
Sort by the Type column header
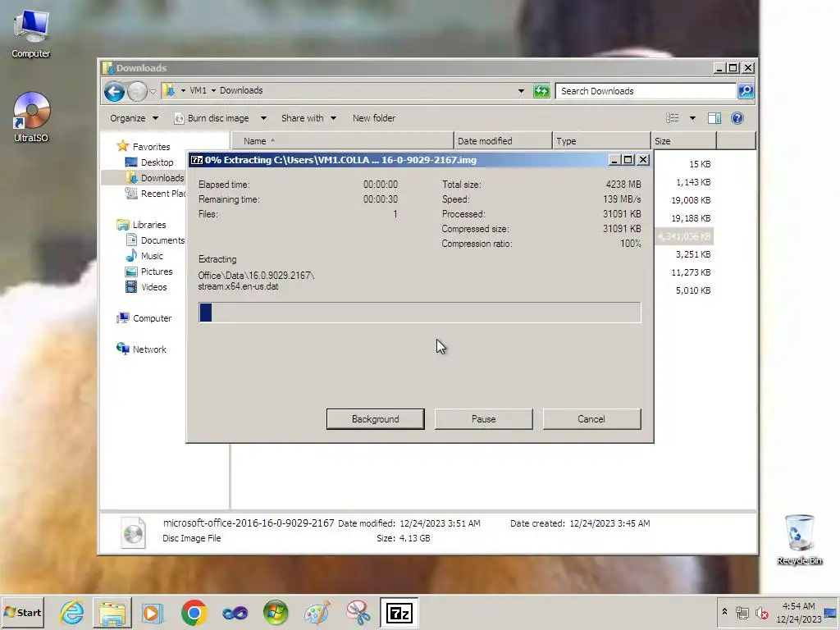601,141
